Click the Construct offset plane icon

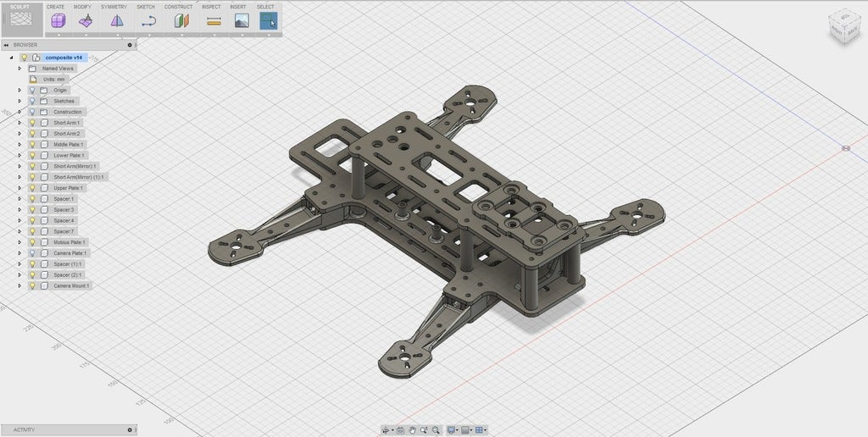click(x=181, y=21)
